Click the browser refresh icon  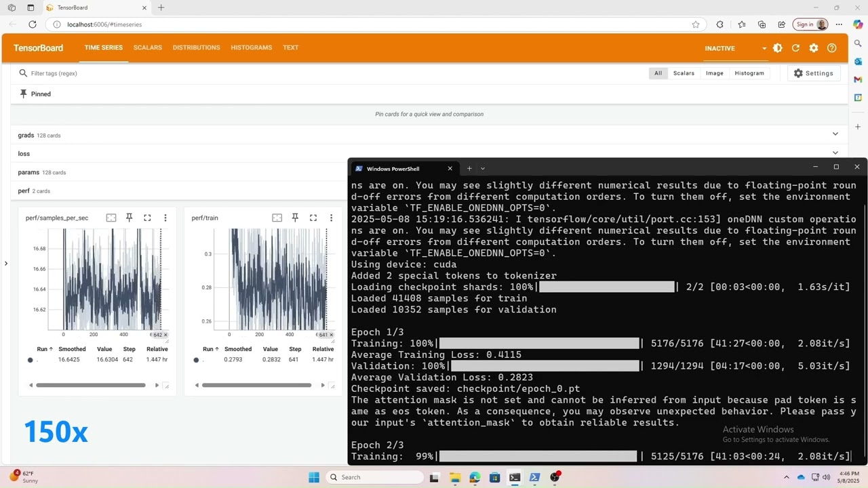[x=32, y=24]
